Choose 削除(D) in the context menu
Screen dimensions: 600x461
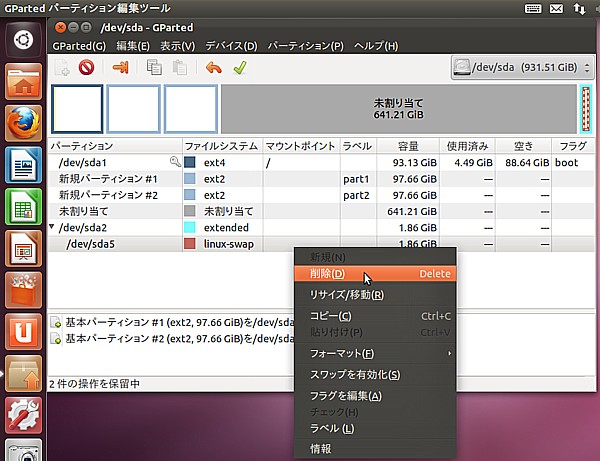375,274
